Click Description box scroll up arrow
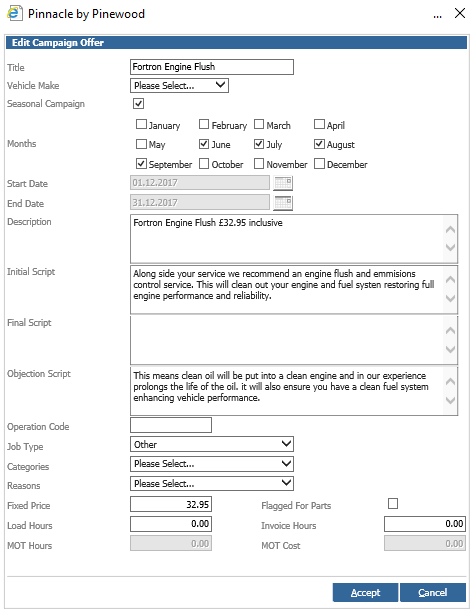Image resolution: width=473 pixels, height=613 pixels. (450, 229)
